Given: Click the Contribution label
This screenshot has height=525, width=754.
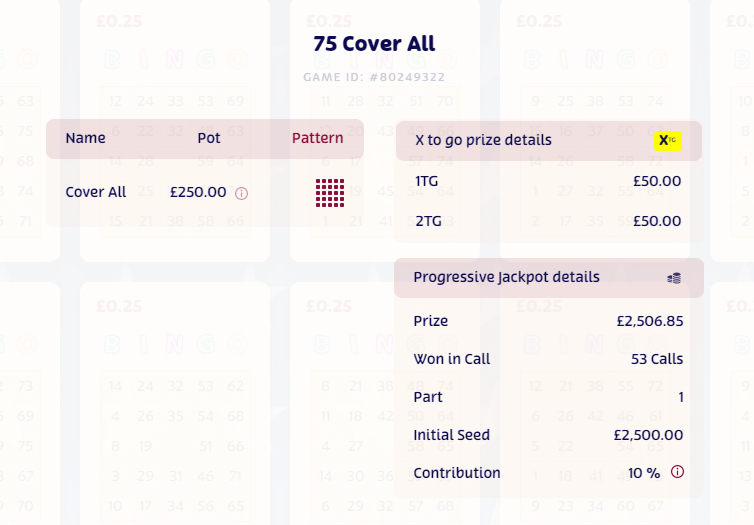Looking at the screenshot, I should coord(457,473).
